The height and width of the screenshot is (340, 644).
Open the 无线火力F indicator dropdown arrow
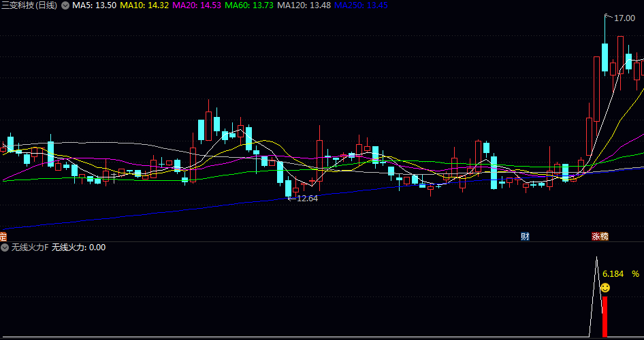[4, 248]
